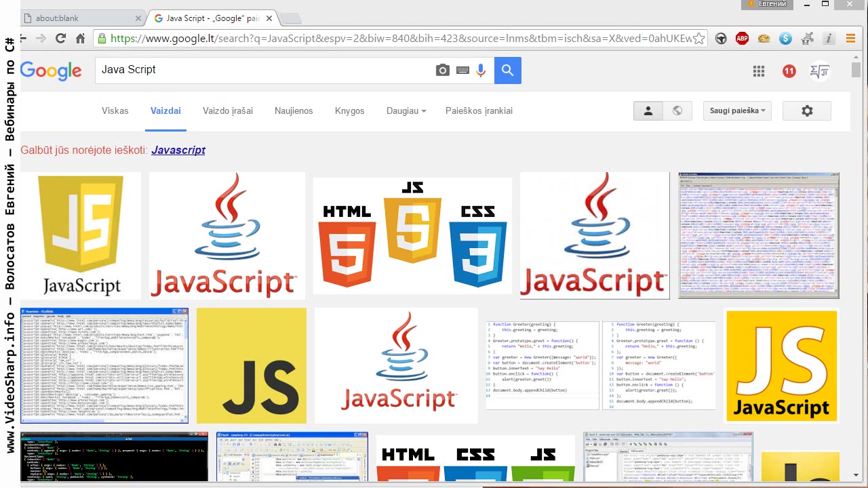Click the italic i extension icon
The width and height of the screenshot is (868, 488).
tap(829, 39)
